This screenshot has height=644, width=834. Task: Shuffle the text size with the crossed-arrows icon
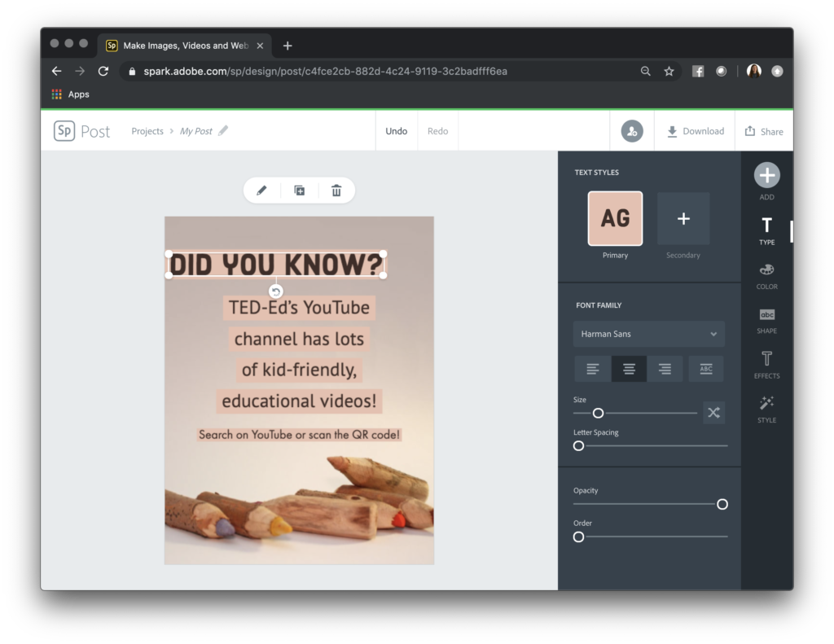[713, 413]
